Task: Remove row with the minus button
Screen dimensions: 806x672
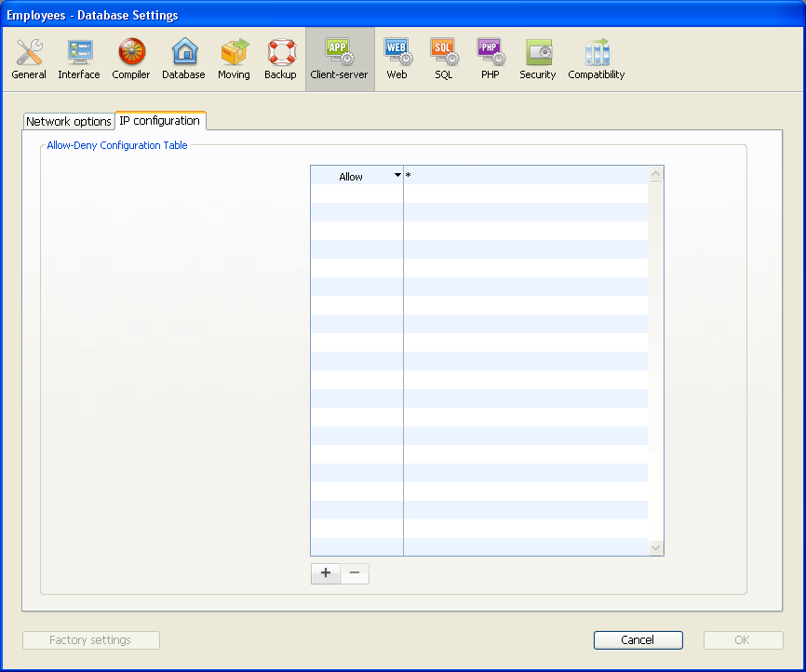Action: [355, 573]
